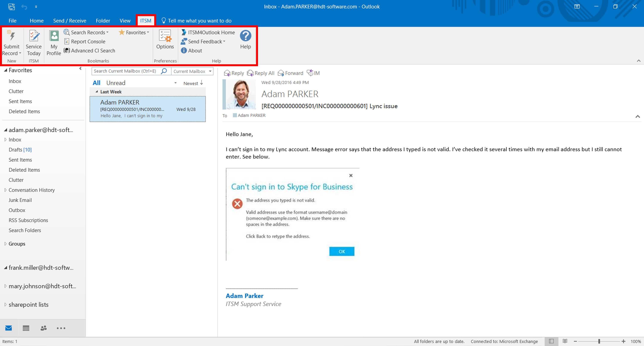Viewport: 644px width, 346px height.
Task: Click zoom in plus button
Action: (x=624, y=341)
